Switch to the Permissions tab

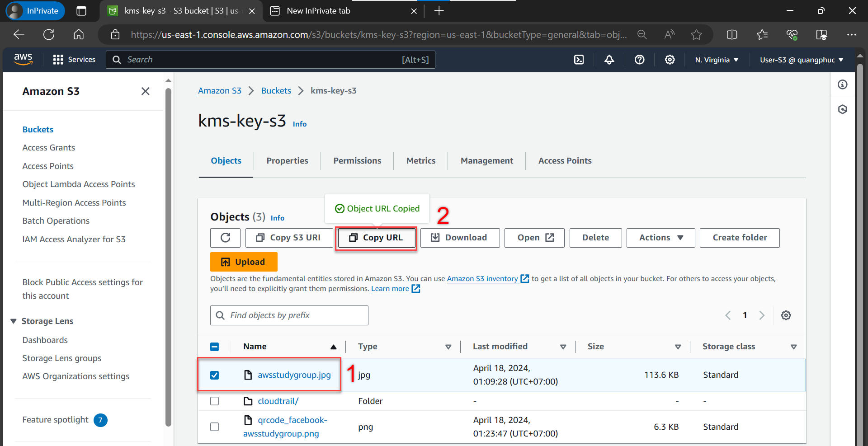(x=357, y=161)
